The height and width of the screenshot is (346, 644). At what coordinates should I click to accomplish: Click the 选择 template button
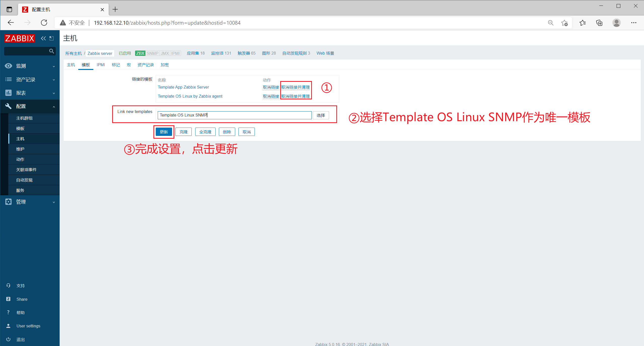point(321,115)
